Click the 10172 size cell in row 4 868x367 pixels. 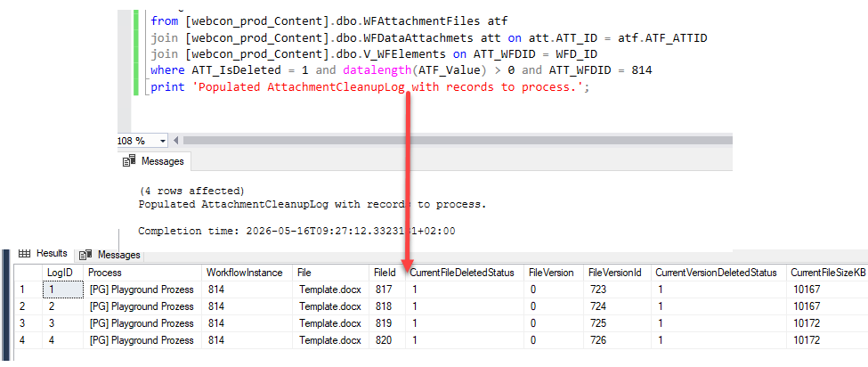(x=826, y=340)
